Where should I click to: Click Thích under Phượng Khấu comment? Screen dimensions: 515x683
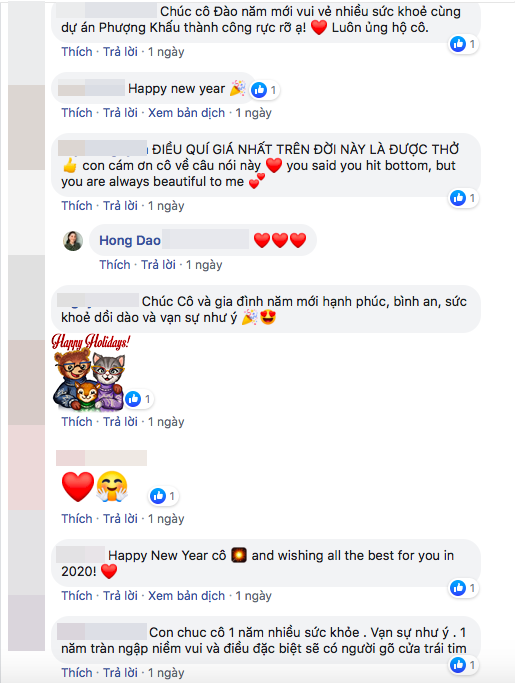pyautogui.click(x=77, y=52)
